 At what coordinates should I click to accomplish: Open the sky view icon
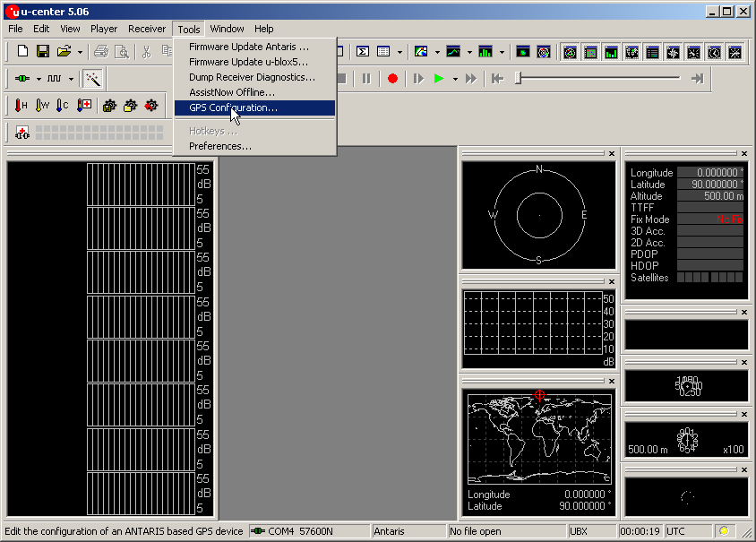544,51
